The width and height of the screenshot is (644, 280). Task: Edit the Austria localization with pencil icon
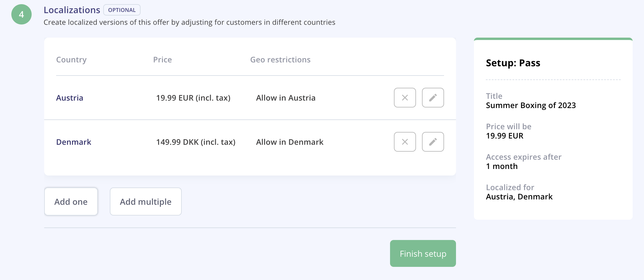[433, 98]
